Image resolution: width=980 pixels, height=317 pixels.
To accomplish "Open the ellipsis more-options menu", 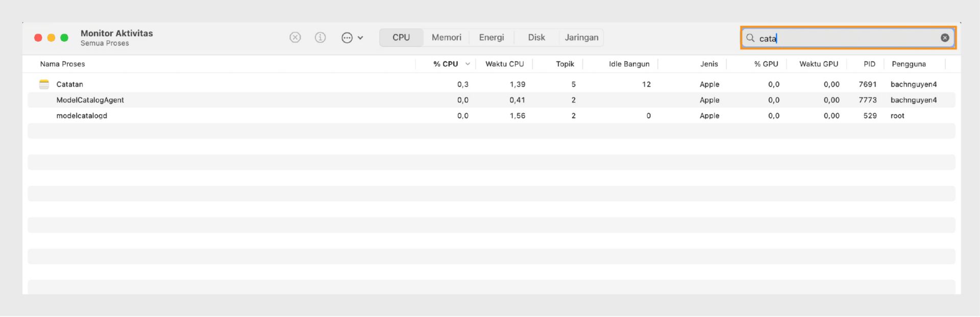I will [x=352, y=38].
